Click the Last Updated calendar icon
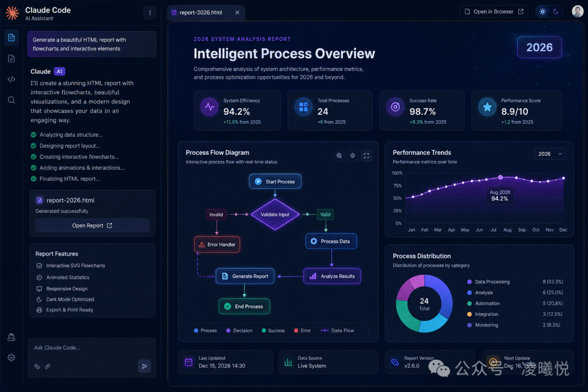 (x=188, y=362)
